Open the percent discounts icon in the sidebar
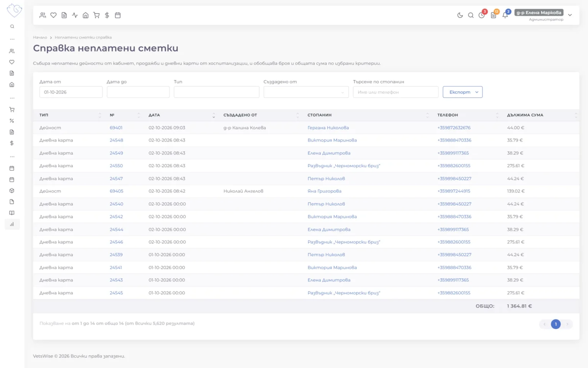The image size is (588, 368). (12, 121)
